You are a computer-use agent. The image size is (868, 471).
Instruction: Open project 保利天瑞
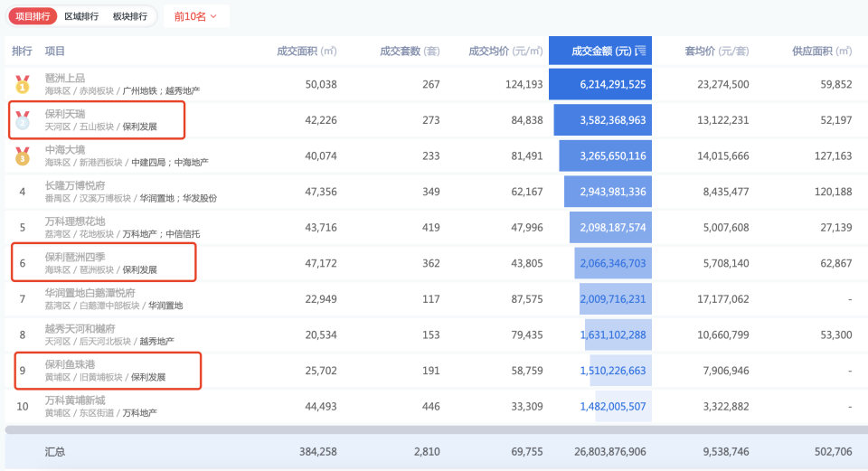65,114
